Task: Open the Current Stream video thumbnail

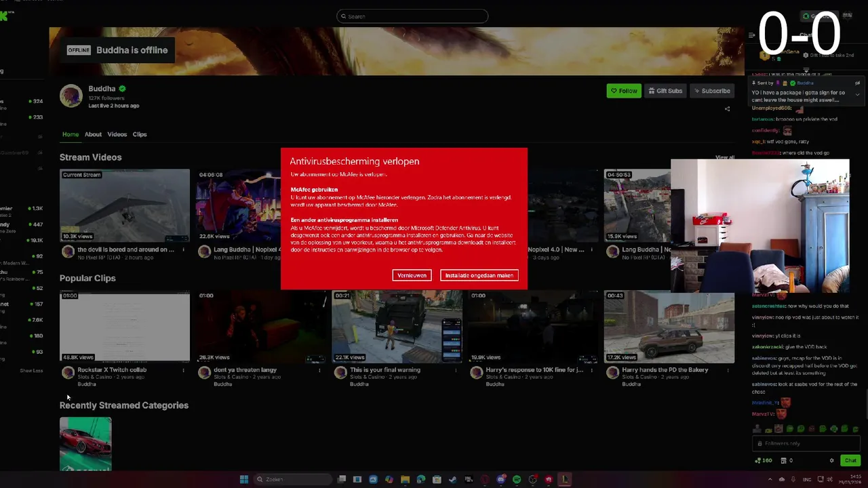Action: 125,205
